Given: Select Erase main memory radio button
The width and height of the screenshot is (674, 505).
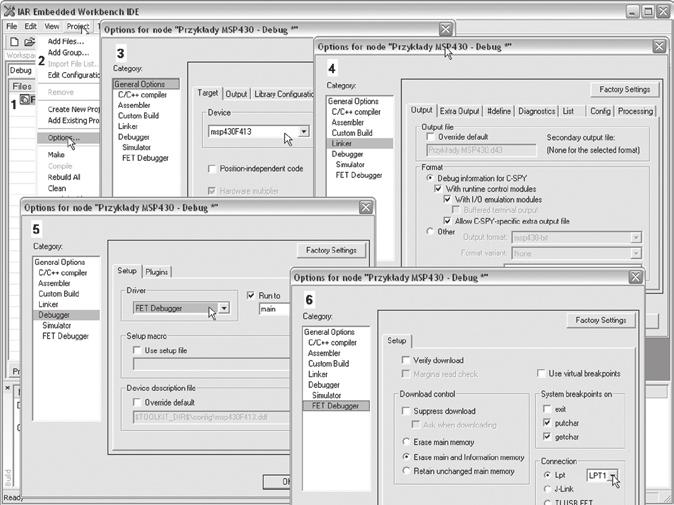Looking at the screenshot, I should pos(406,442).
